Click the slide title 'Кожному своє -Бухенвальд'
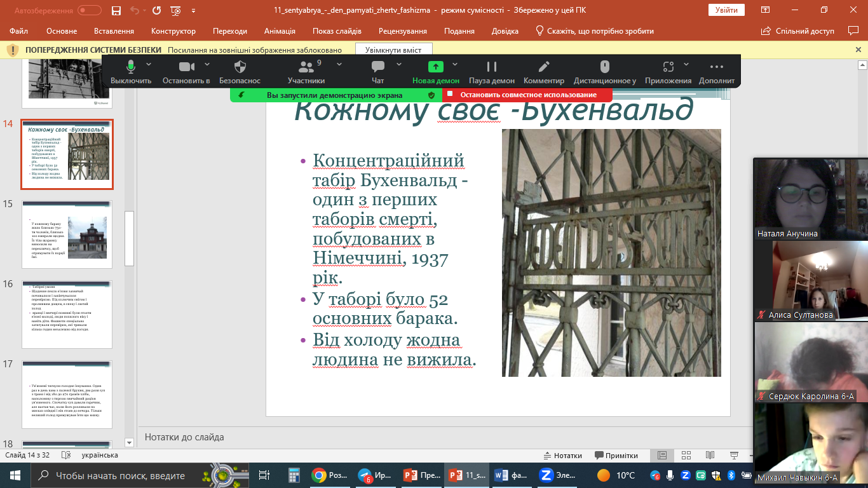The width and height of the screenshot is (868, 488). [x=493, y=111]
